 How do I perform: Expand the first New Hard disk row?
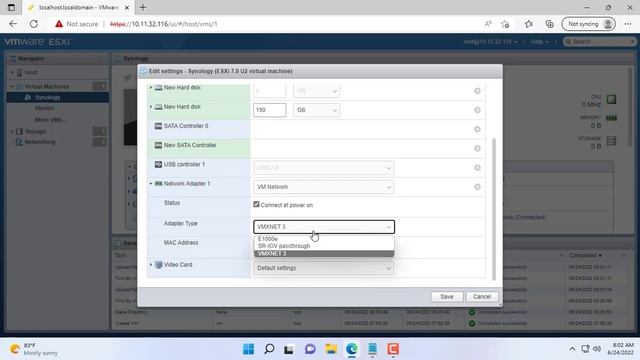click(151, 87)
